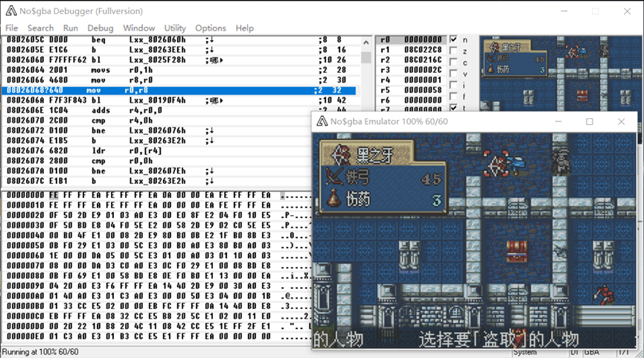Select hex dump row 00000050
644x358 pixels.
(157, 246)
